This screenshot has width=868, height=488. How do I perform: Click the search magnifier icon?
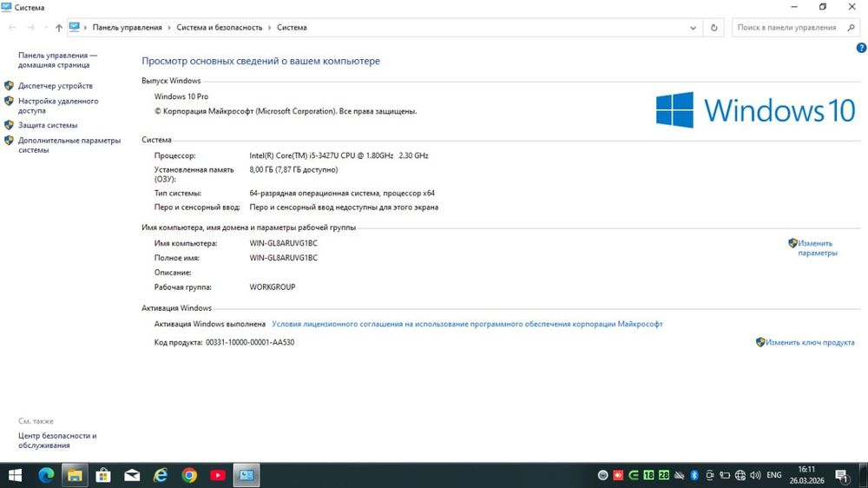click(x=852, y=27)
